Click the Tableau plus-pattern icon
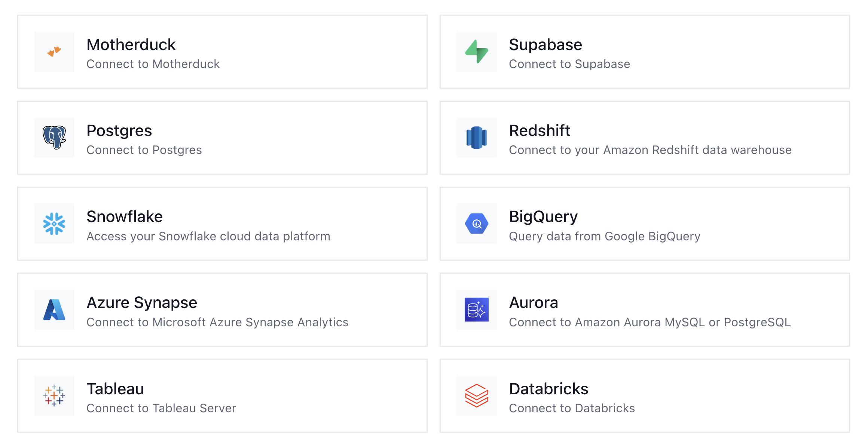Image resolution: width=868 pixels, height=447 pixels. (54, 395)
